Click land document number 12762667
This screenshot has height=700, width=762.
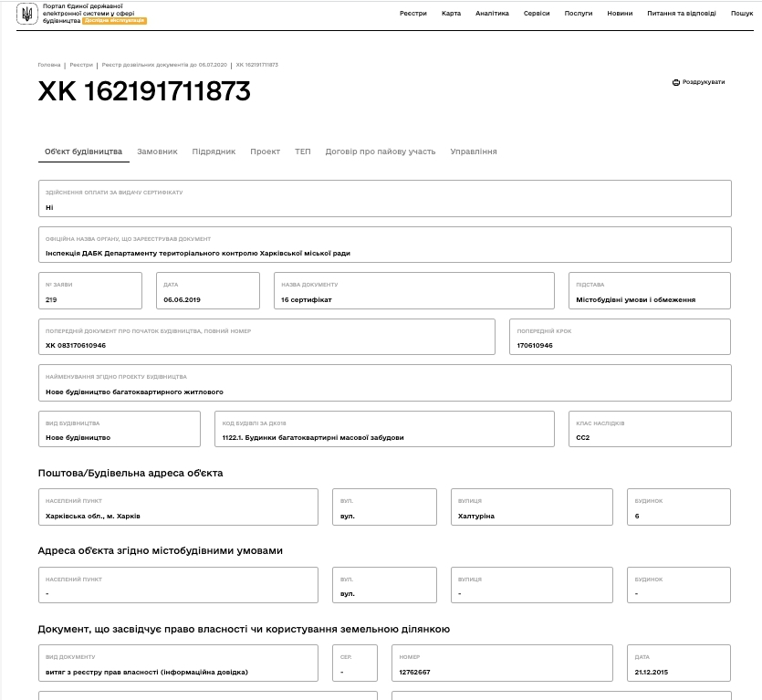click(414, 673)
